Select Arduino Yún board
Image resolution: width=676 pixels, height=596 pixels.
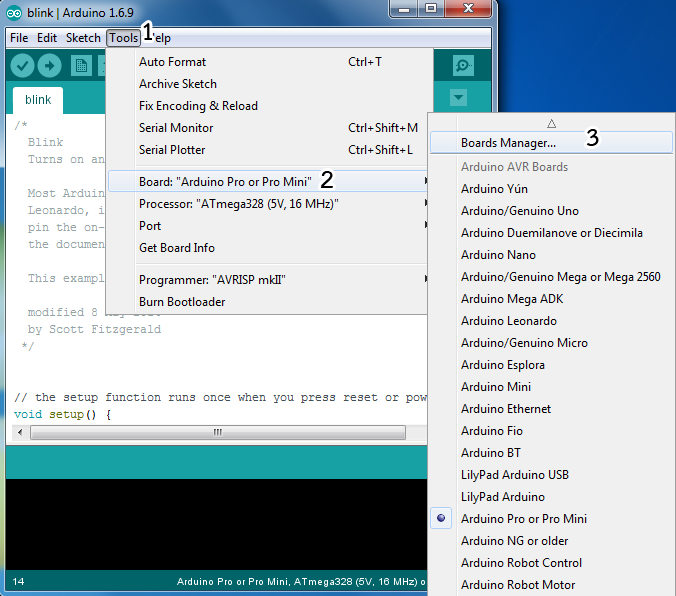(551, 189)
